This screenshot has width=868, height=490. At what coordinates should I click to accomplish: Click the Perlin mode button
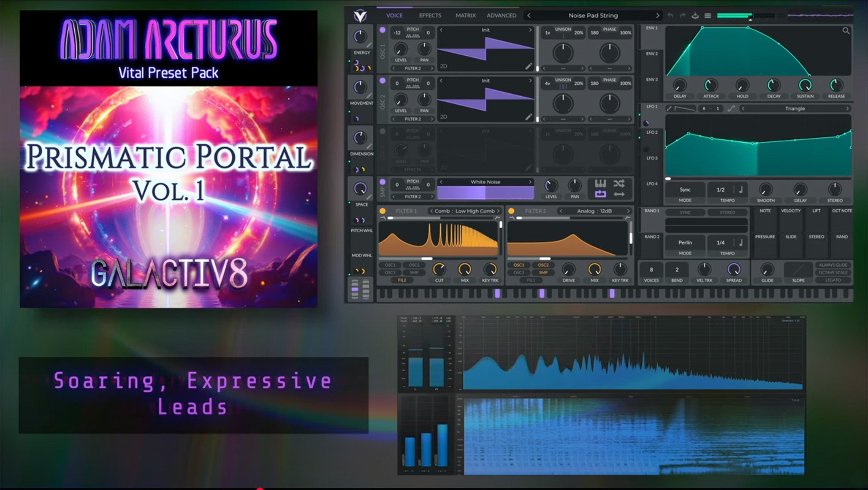(x=685, y=242)
